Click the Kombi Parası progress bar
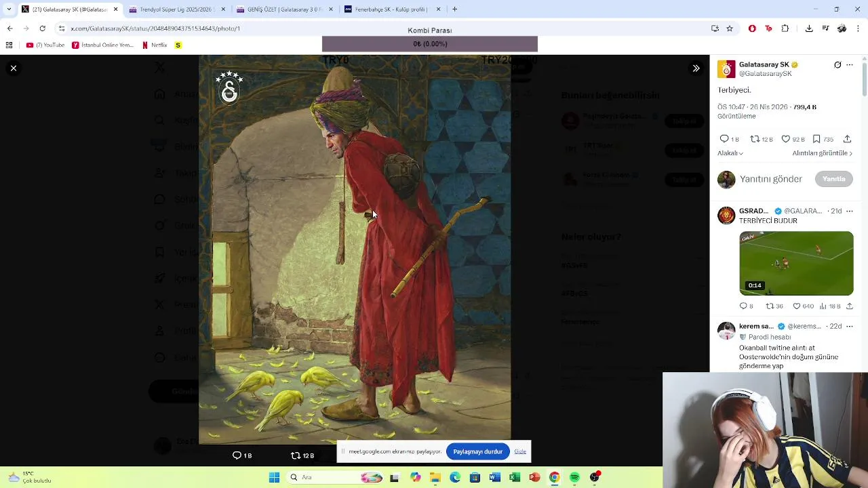 click(x=430, y=44)
